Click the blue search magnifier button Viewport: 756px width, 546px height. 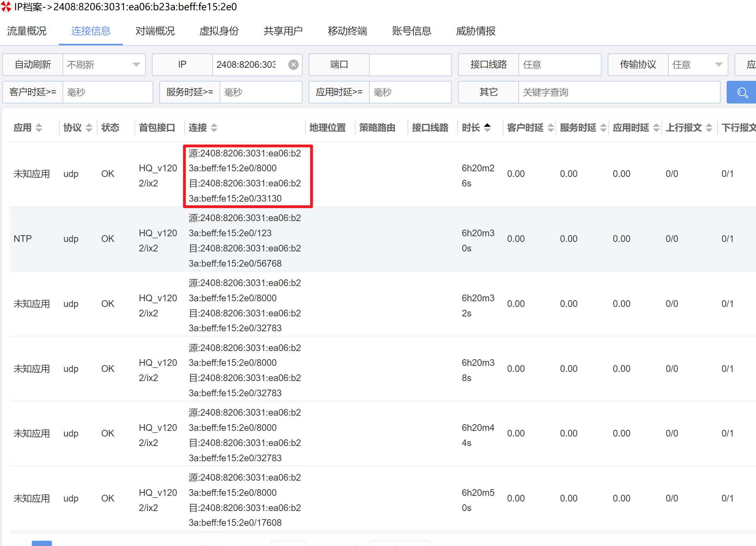click(x=742, y=93)
